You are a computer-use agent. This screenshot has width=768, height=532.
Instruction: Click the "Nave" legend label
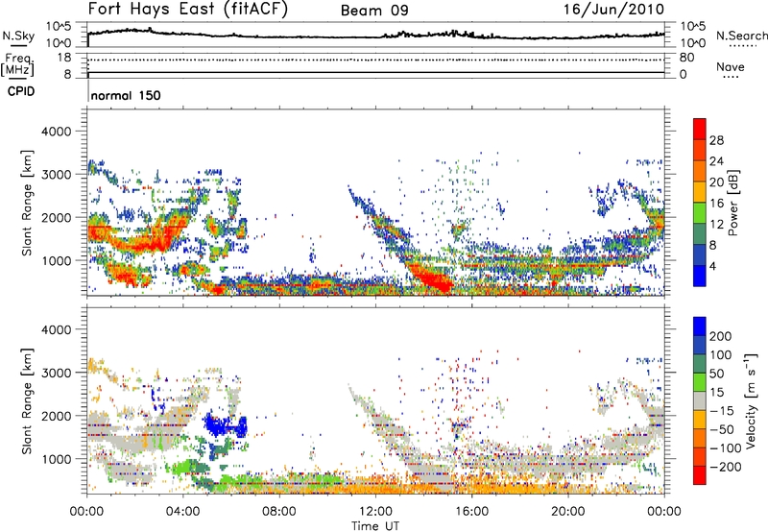[731, 67]
